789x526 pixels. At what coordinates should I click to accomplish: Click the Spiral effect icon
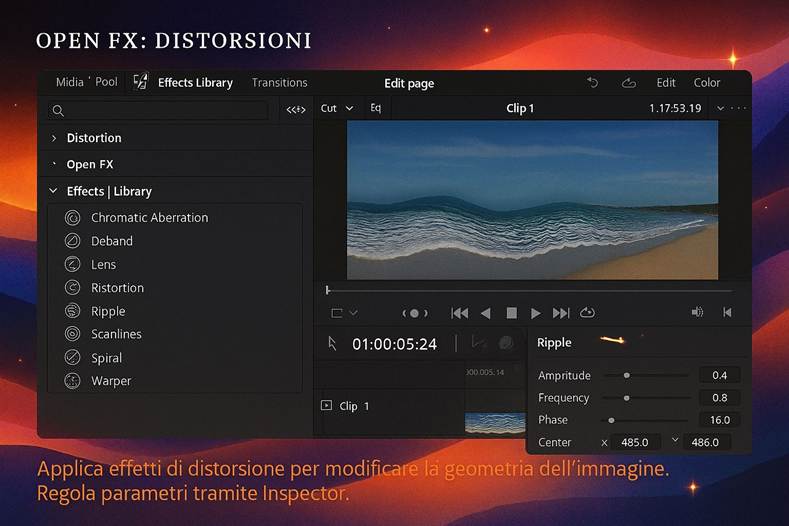tap(72, 357)
